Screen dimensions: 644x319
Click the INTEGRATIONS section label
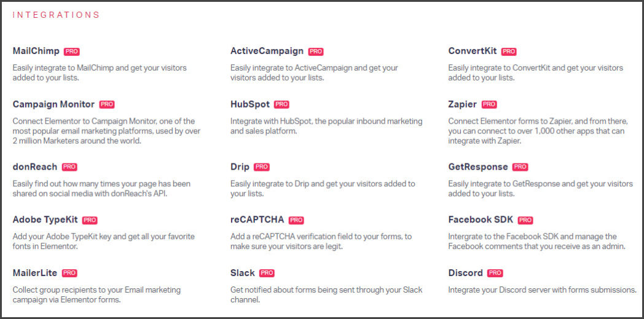pyautogui.click(x=56, y=15)
